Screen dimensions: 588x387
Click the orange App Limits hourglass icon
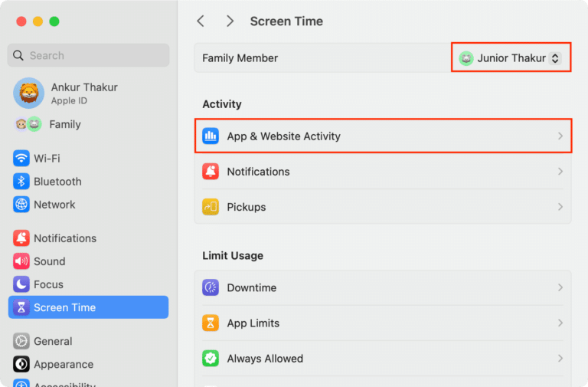(211, 323)
